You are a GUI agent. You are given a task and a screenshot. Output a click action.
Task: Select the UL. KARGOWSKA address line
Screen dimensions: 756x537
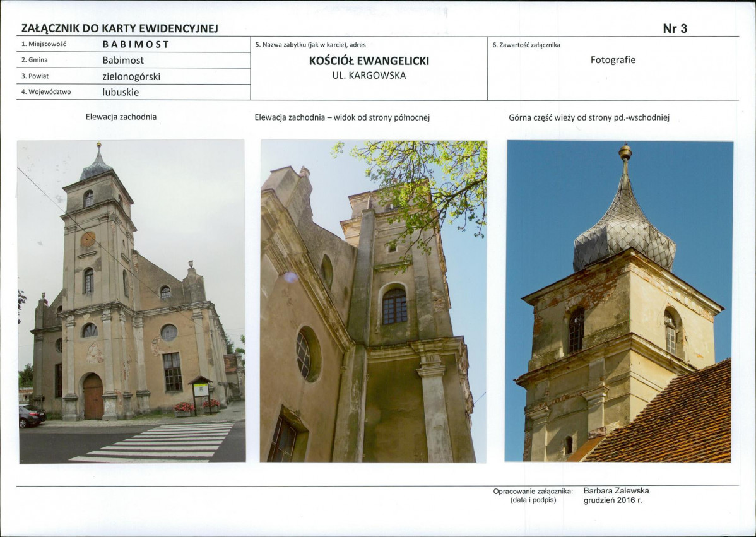pyautogui.click(x=369, y=76)
